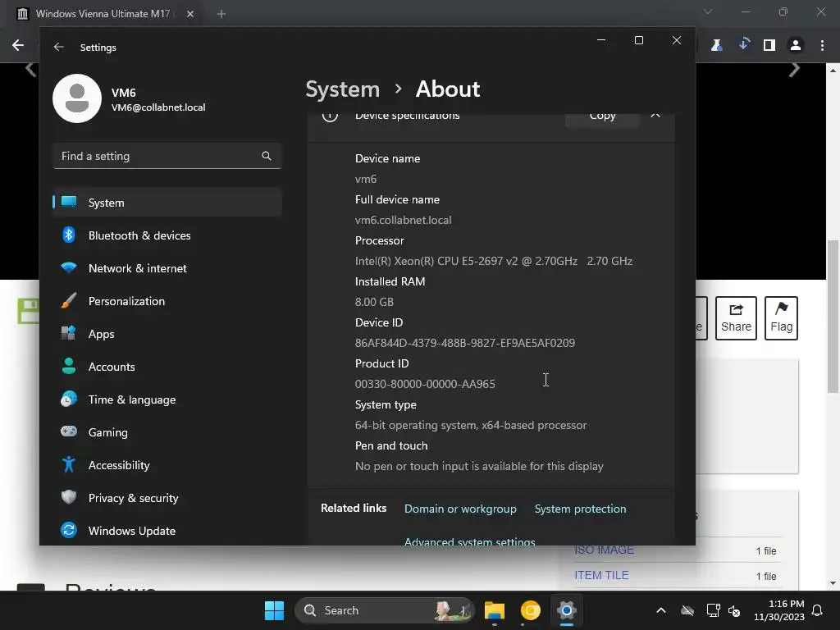Screen dimensions: 840x630
Task: Open the System settings category
Action: (167, 203)
